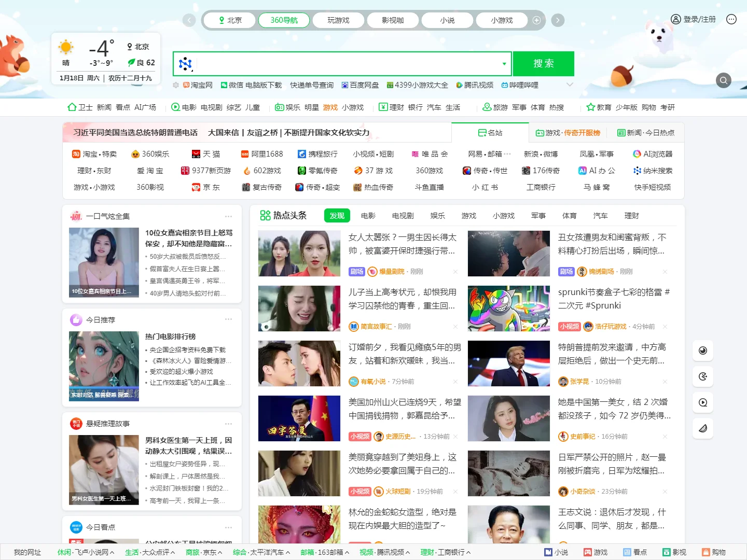747x560 pixels.
Task: Click the Tmall icon in site grid
Action: [196, 154]
